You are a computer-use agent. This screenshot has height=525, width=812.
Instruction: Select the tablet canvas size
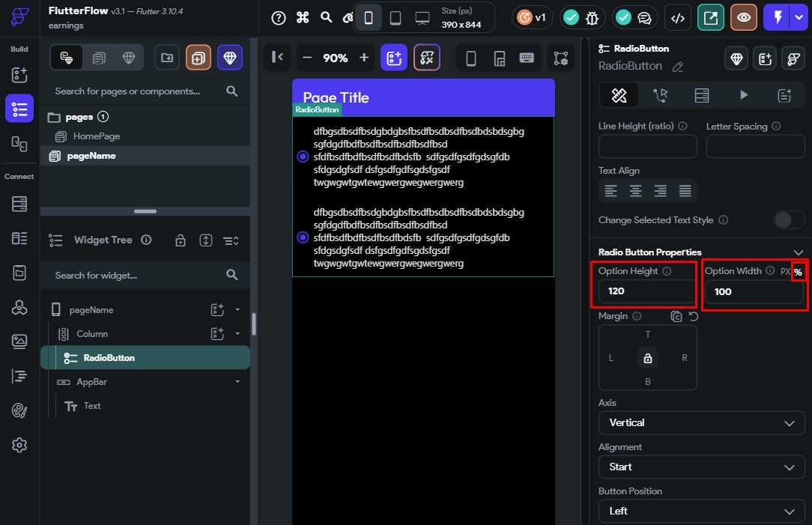click(395, 18)
